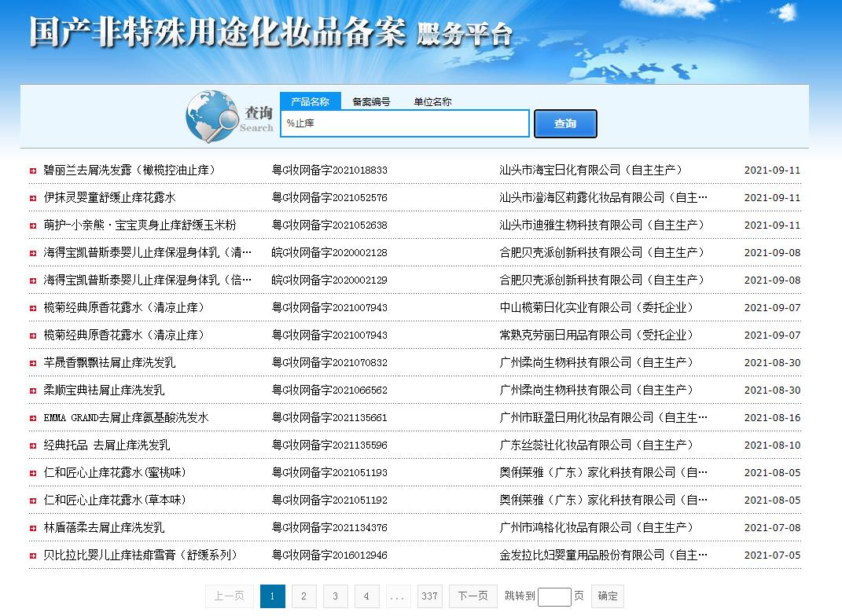Click filing number 粤G妆网备字2021066562

coord(329,390)
